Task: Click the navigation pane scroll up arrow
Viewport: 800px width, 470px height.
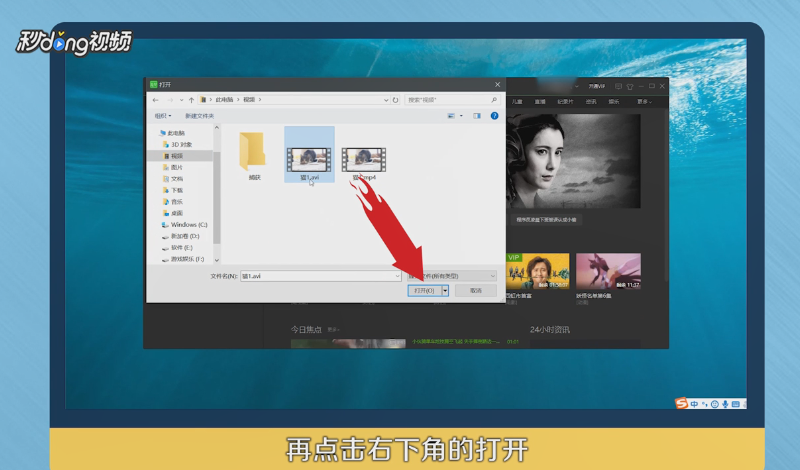Action: pyautogui.click(x=217, y=128)
